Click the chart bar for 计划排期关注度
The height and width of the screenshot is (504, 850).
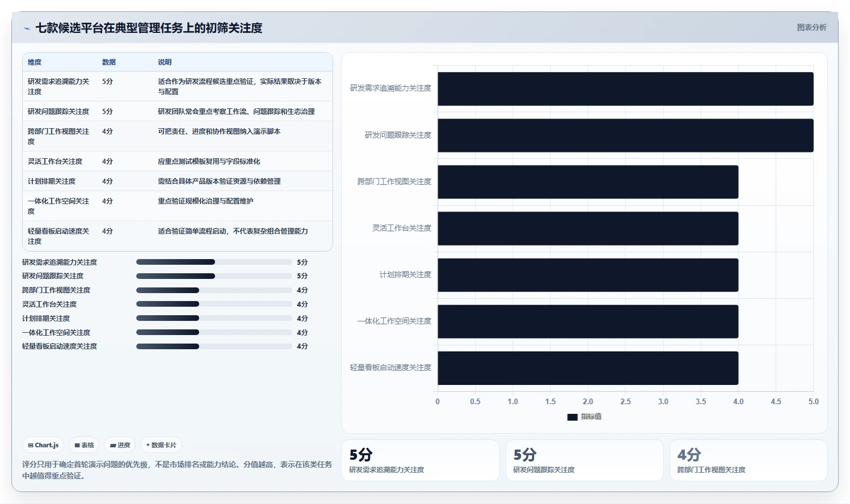(x=588, y=274)
